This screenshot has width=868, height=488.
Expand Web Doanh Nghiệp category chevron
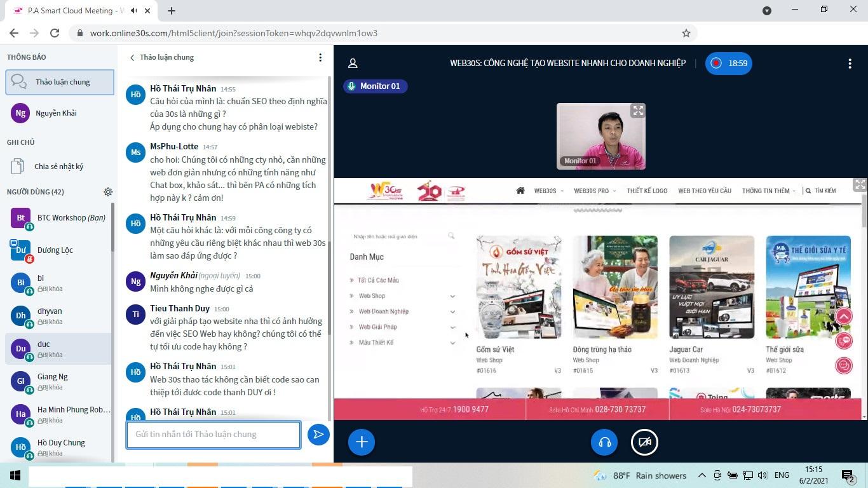[452, 311]
